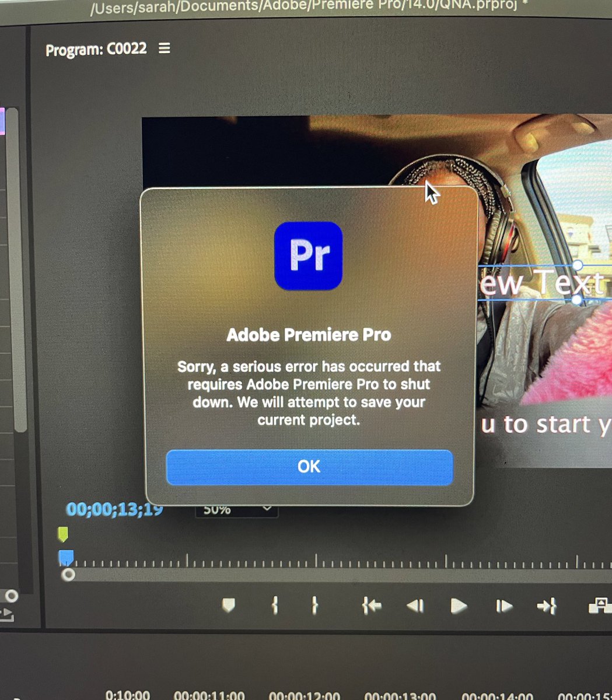Click the Lift button icon
The image size is (612, 700).
[600, 607]
